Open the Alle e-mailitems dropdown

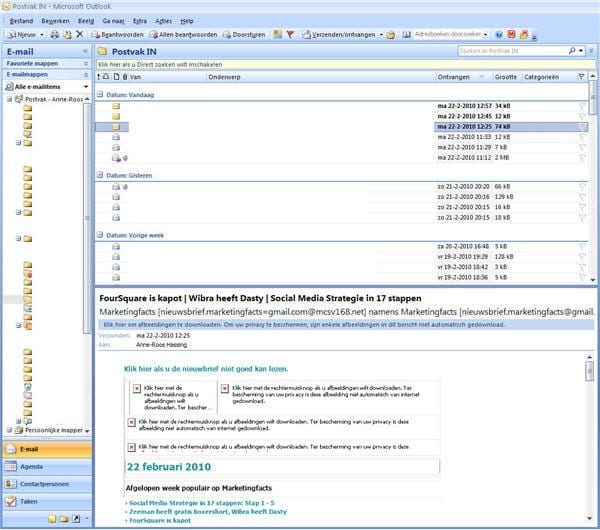pos(86,87)
